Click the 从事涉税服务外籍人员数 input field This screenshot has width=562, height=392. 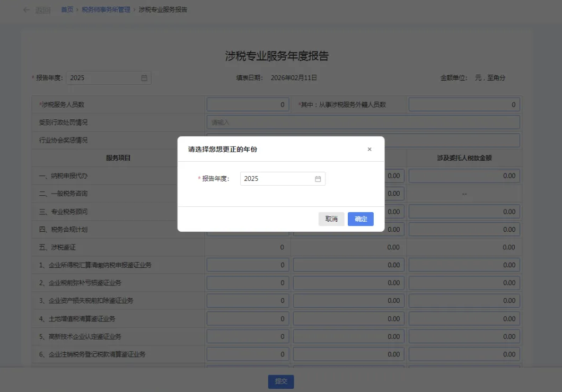pos(464,104)
